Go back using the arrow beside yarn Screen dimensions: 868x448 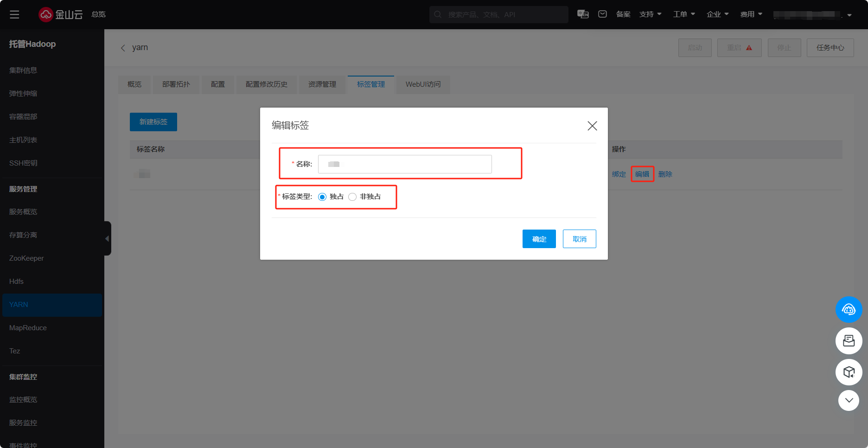pyautogui.click(x=123, y=48)
